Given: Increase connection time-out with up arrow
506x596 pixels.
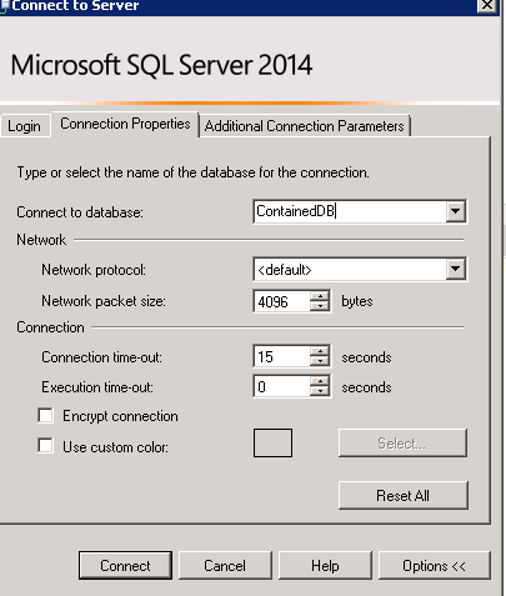Looking at the screenshot, I should pos(320,351).
